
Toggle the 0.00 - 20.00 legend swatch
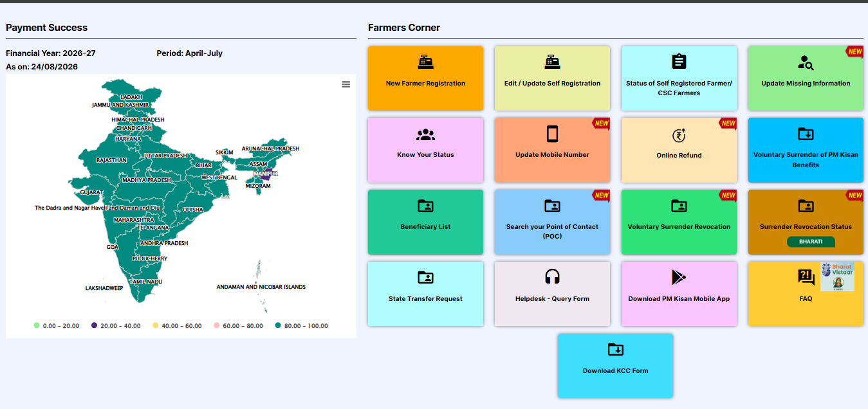point(37,325)
